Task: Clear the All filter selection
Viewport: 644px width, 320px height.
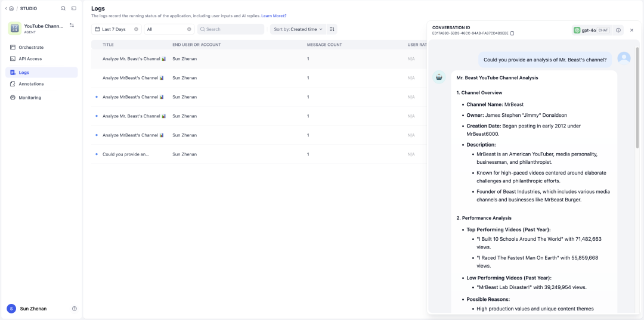Action: (x=189, y=29)
